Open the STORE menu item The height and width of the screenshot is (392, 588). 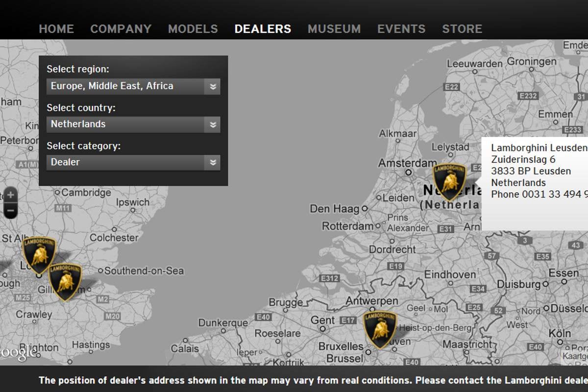(462, 29)
